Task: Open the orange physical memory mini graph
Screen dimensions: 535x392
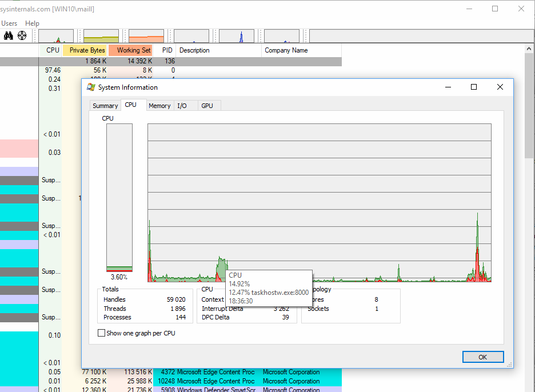Action: (146, 36)
